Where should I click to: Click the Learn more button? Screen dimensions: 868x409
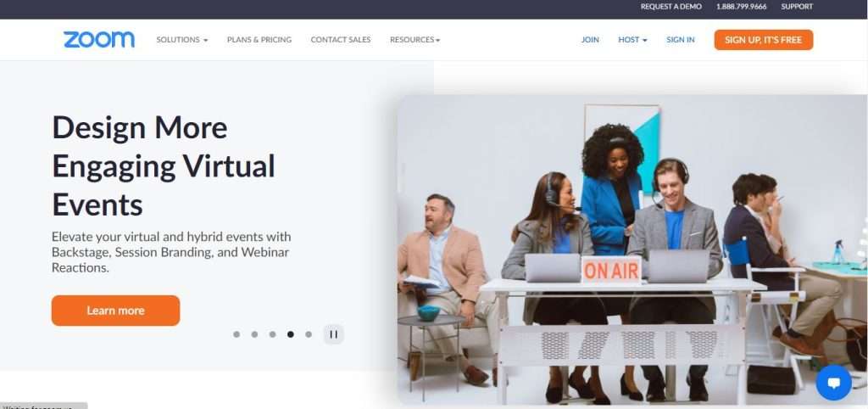coord(115,311)
